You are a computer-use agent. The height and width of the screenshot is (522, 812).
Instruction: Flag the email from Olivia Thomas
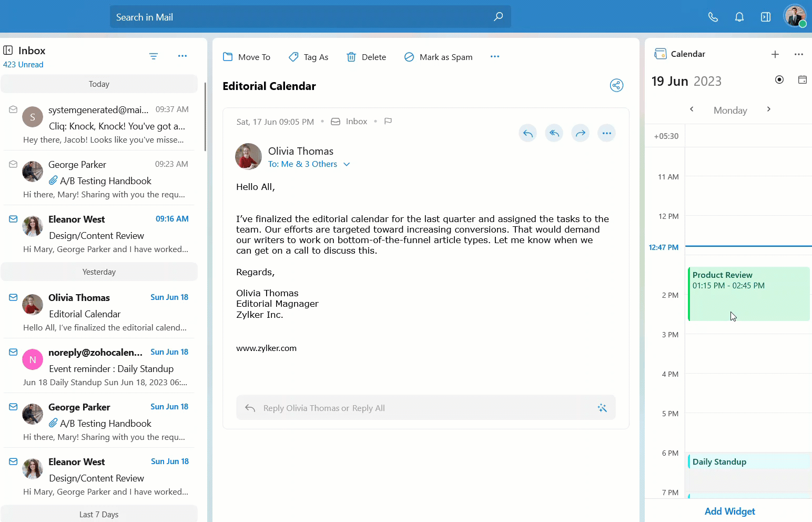point(388,121)
